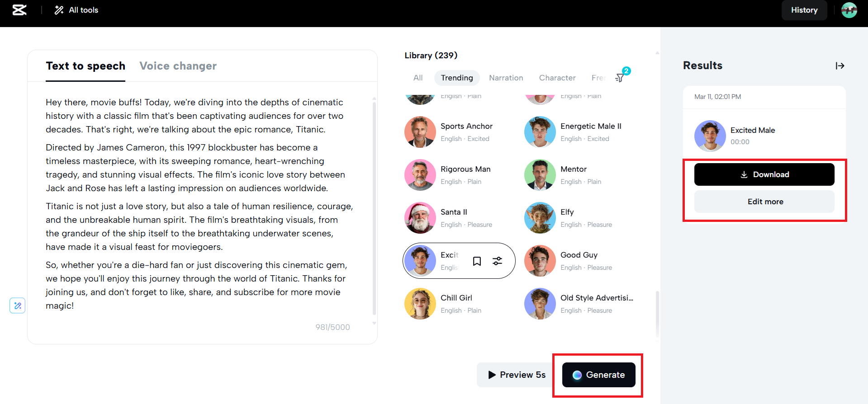This screenshot has width=868, height=404.
Task: Click the AI writer pen icon
Action: [18, 305]
